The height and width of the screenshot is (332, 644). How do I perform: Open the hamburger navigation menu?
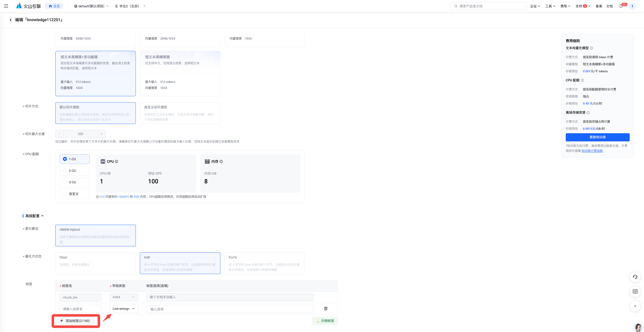click(x=6, y=6)
